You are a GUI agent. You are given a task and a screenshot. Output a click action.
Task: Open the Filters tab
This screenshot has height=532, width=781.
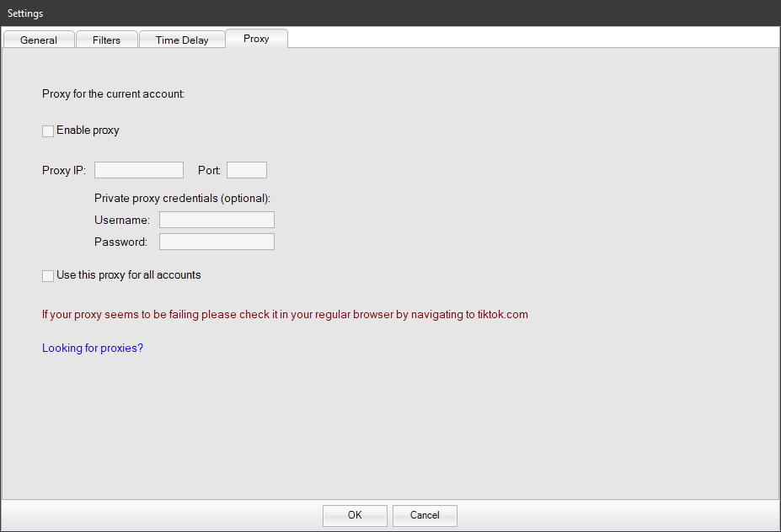coord(106,40)
